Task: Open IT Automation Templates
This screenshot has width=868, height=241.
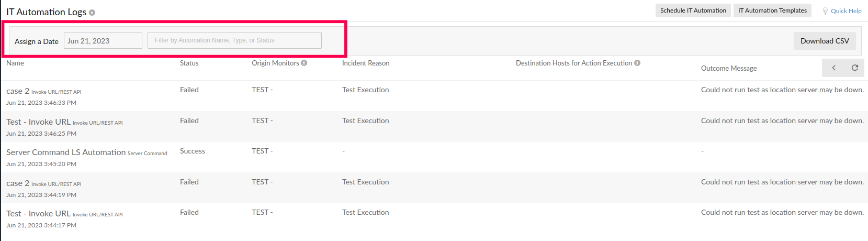Action: pos(772,10)
